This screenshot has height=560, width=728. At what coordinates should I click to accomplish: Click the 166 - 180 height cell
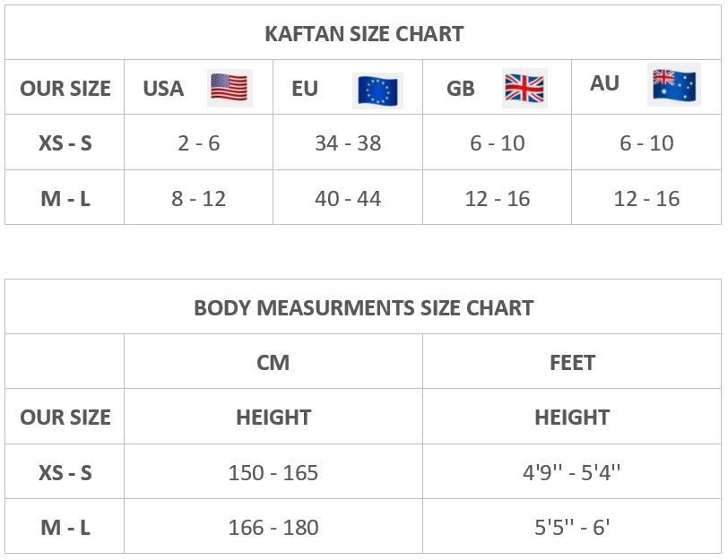coord(273,528)
